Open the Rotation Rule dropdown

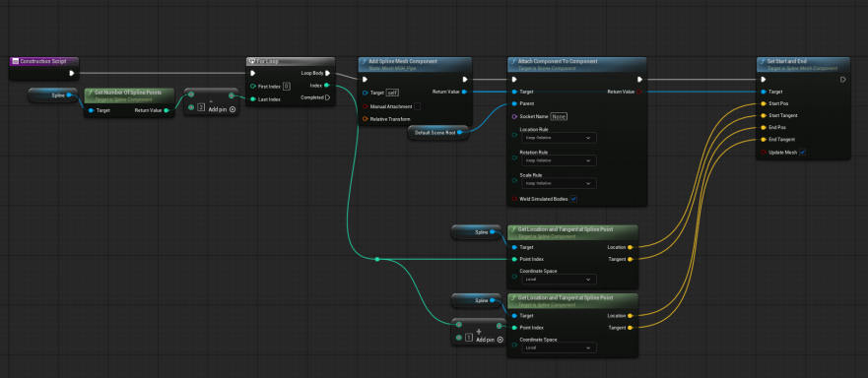point(558,160)
